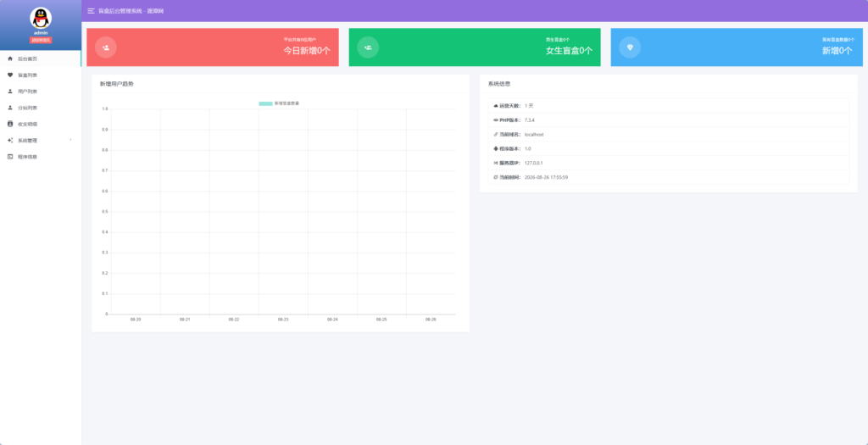Open the 用户列表 menu item
Viewport: 868px width, 445px height.
[x=41, y=92]
